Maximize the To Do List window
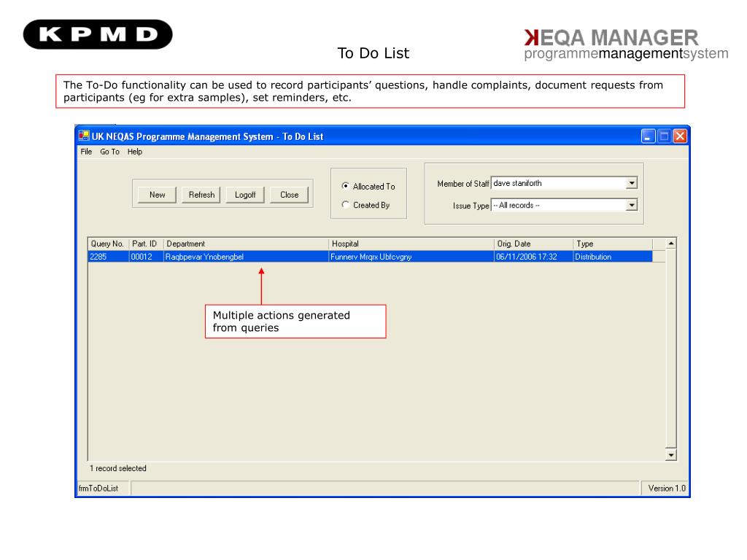747x560 pixels. pyautogui.click(x=664, y=136)
